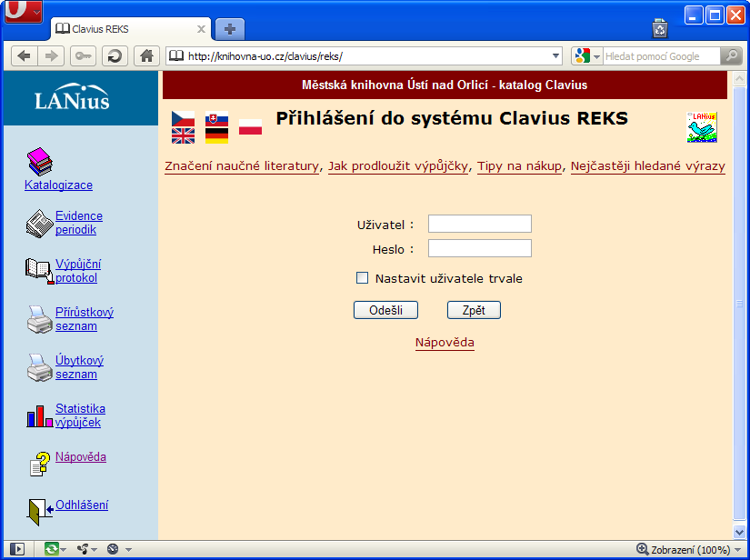Open the Opera Turbo status bar icon
The height and width of the screenshot is (560, 750).
(x=113, y=549)
